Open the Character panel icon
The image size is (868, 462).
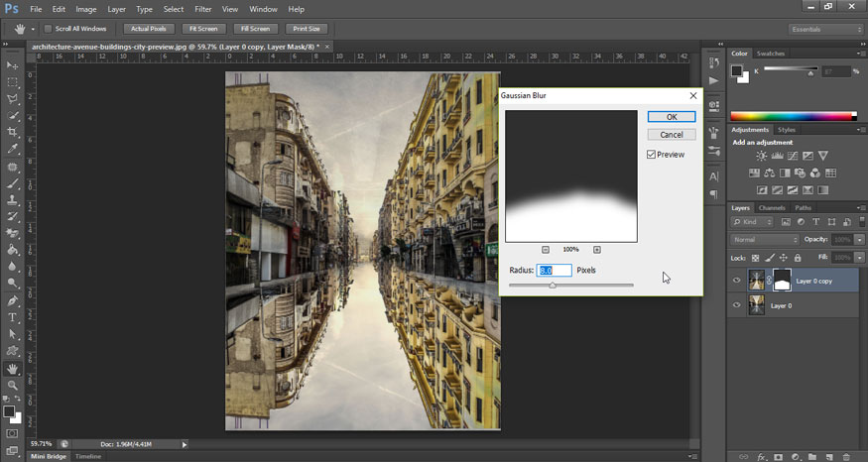click(x=714, y=176)
